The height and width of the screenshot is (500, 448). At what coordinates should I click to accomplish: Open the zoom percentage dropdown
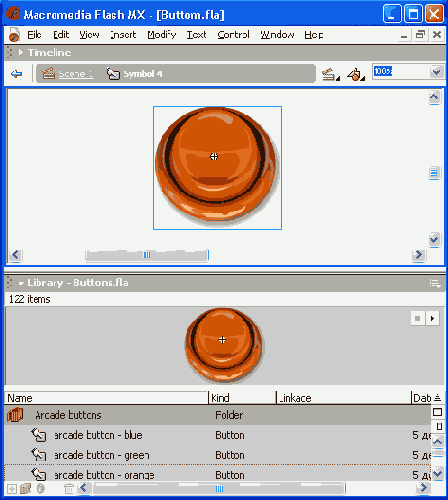(436, 72)
